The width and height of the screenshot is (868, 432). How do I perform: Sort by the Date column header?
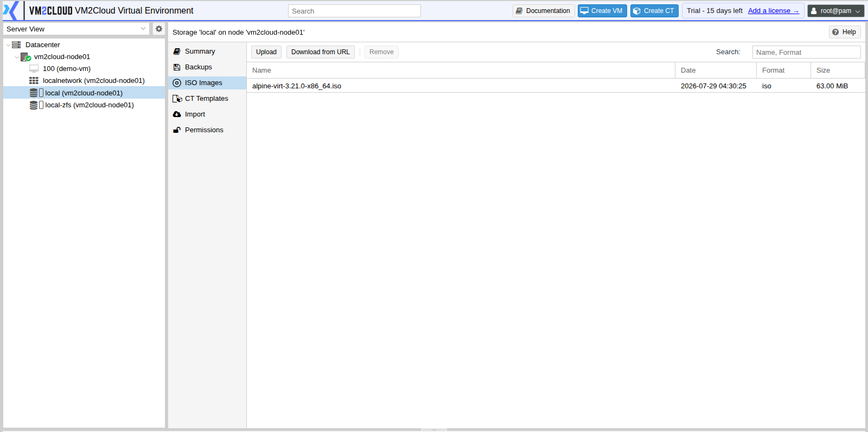click(716, 70)
